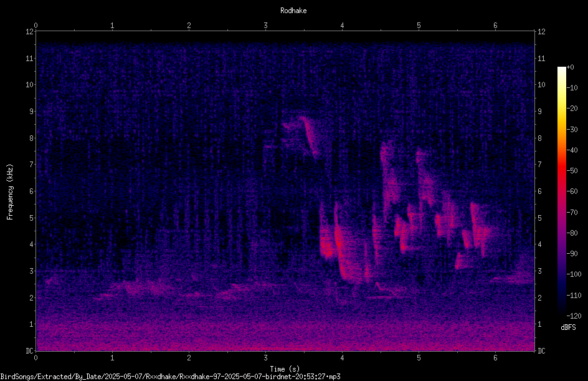Click the 5 second mark on top time axis
Viewport: 588px width, 381px height.
[419, 26]
